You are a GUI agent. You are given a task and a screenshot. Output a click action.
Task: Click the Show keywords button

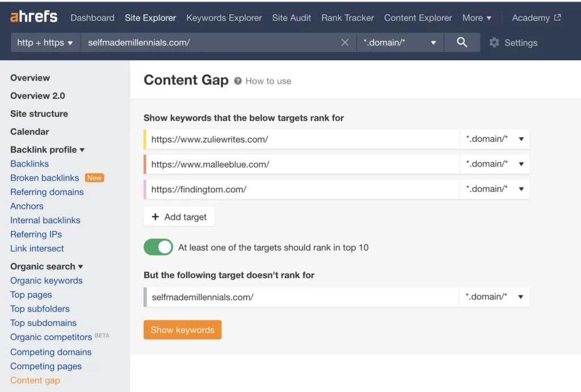point(182,329)
